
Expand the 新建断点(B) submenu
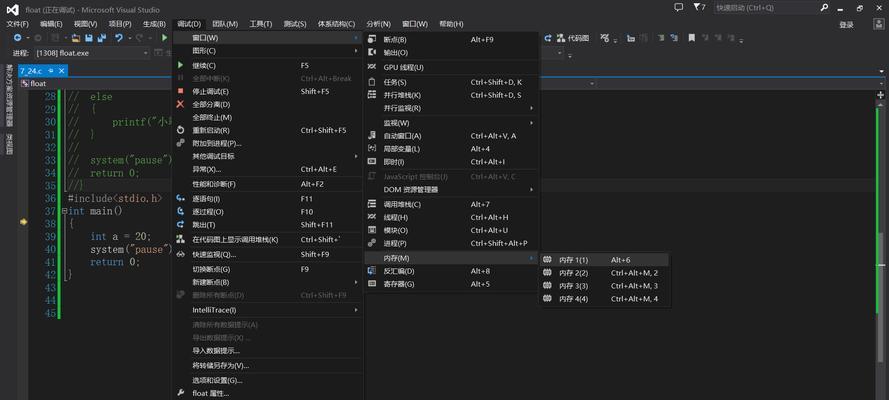267,282
